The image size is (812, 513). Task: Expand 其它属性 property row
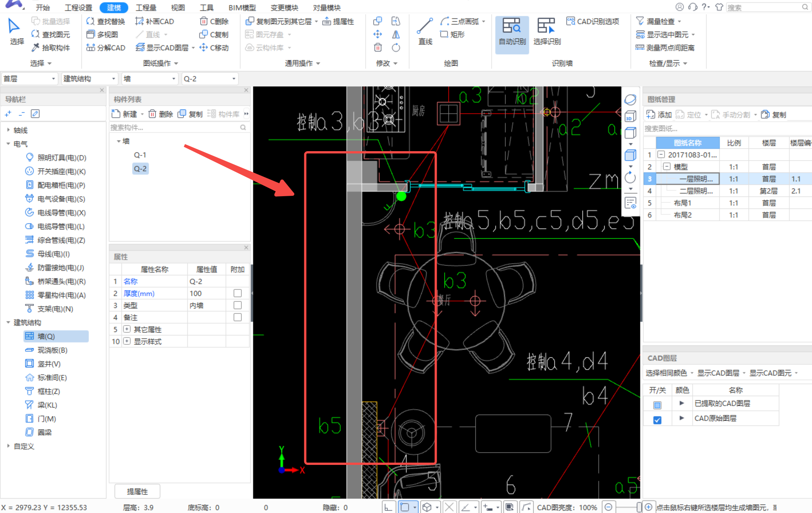[x=127, y=329]
